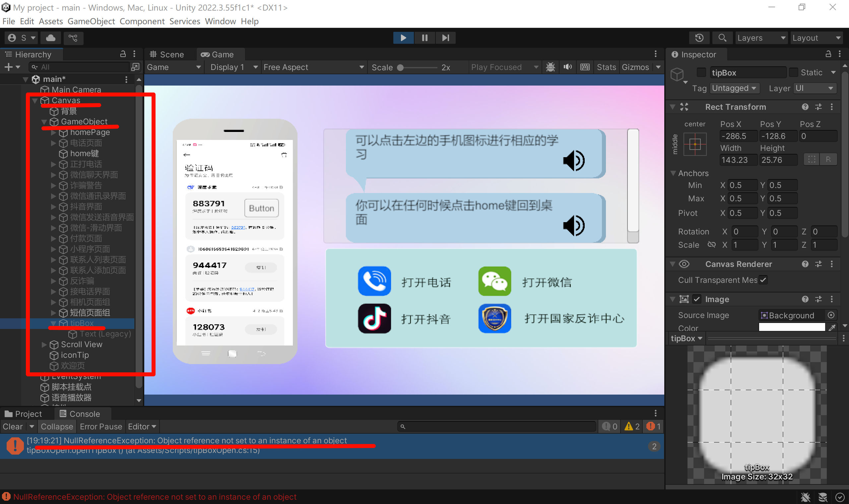This screenshot has height=504, width=849.
Task: Click the toolbar search magnifier icon
Action: (x=722, y=38)
